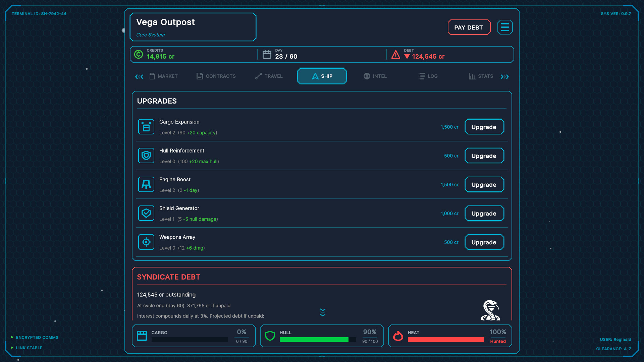Click the Pay Debt button
This screenshot has height=362, width=644.
tap(469, 27)
